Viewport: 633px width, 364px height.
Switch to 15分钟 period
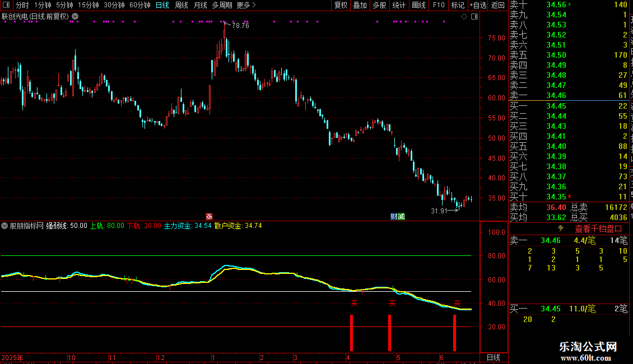89,5
